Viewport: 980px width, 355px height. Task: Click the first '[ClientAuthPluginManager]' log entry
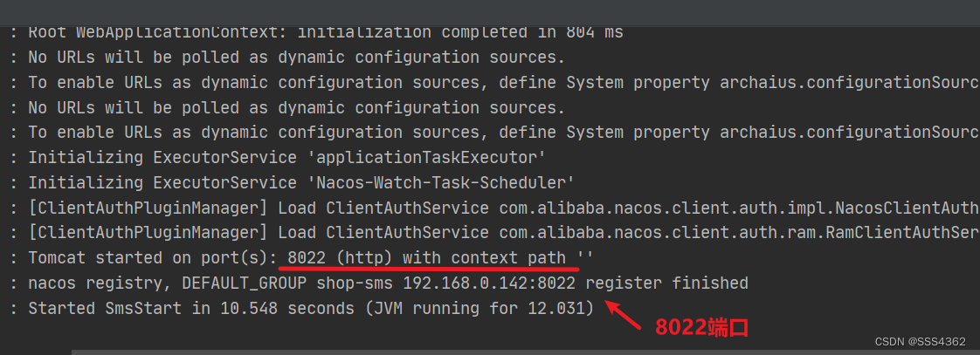pos(148,208)
